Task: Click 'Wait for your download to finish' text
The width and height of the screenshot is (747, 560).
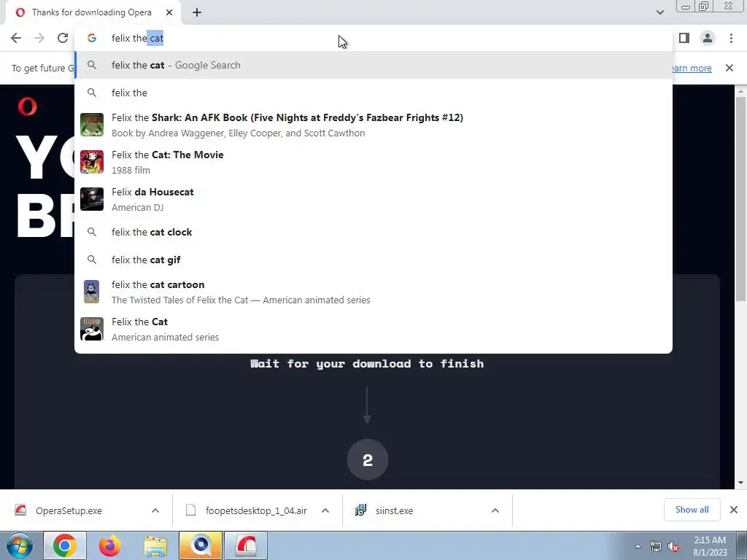Action: point(368,364)
